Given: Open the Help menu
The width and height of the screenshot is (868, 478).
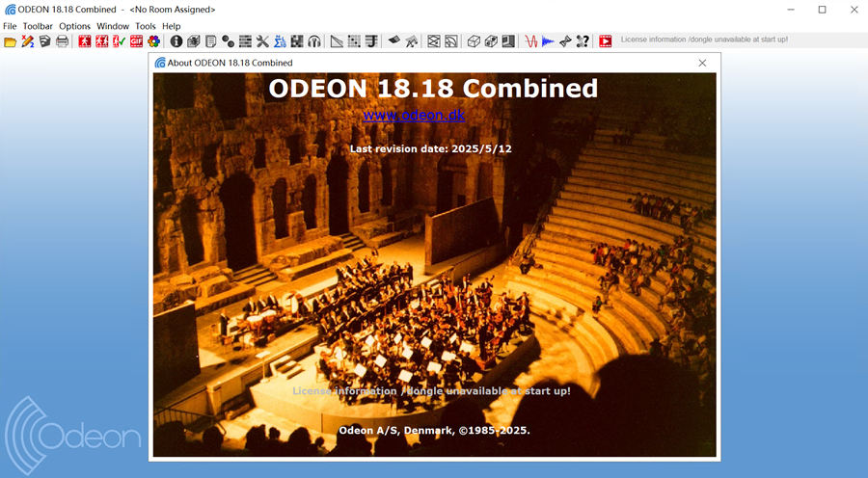Looking at the screenshot, I should point(171,26).
